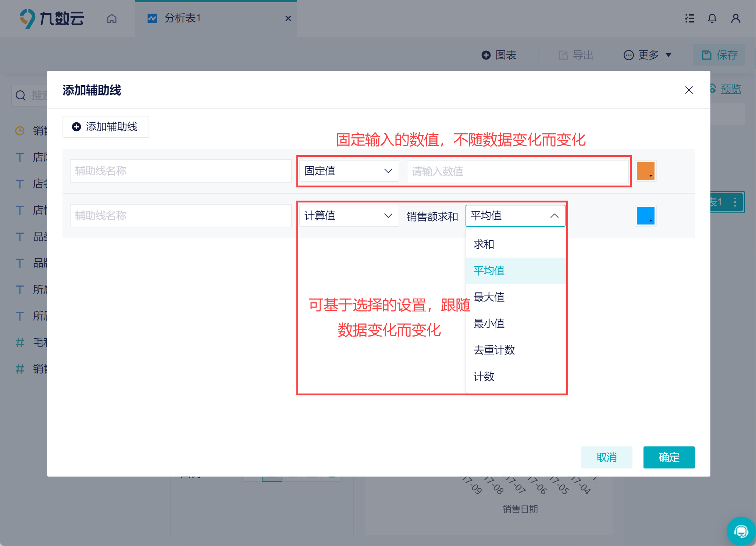The height and width of the screenshot is (546, 756).
Task: Expand the 固定值 type dropdown
Action: 349,171
